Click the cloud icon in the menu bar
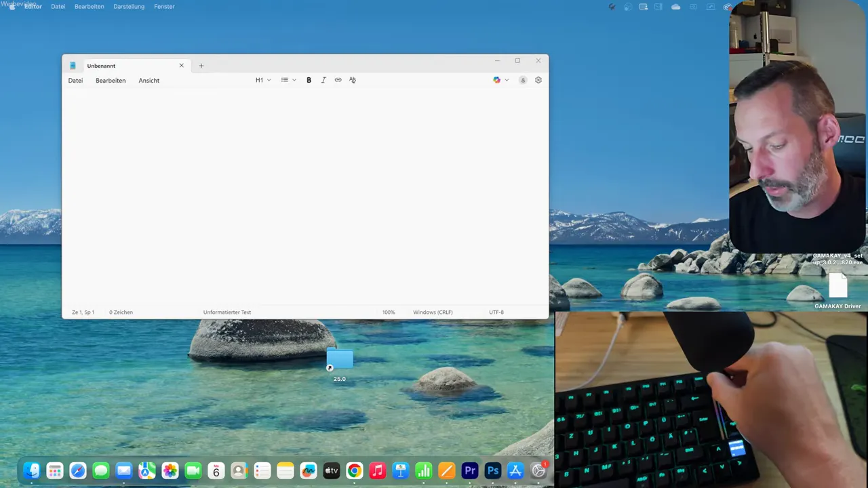 click(x=675, y=7)
